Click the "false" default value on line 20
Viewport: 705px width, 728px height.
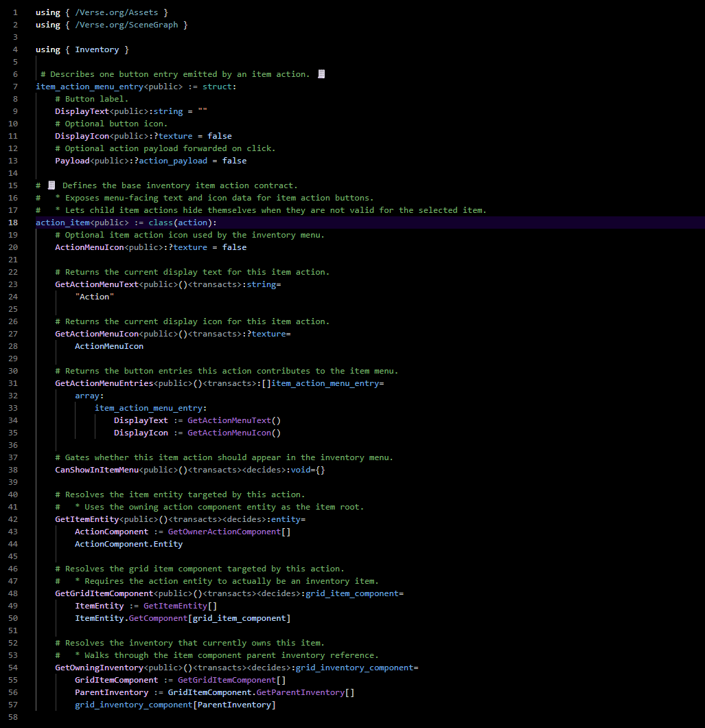coord(234,247)
